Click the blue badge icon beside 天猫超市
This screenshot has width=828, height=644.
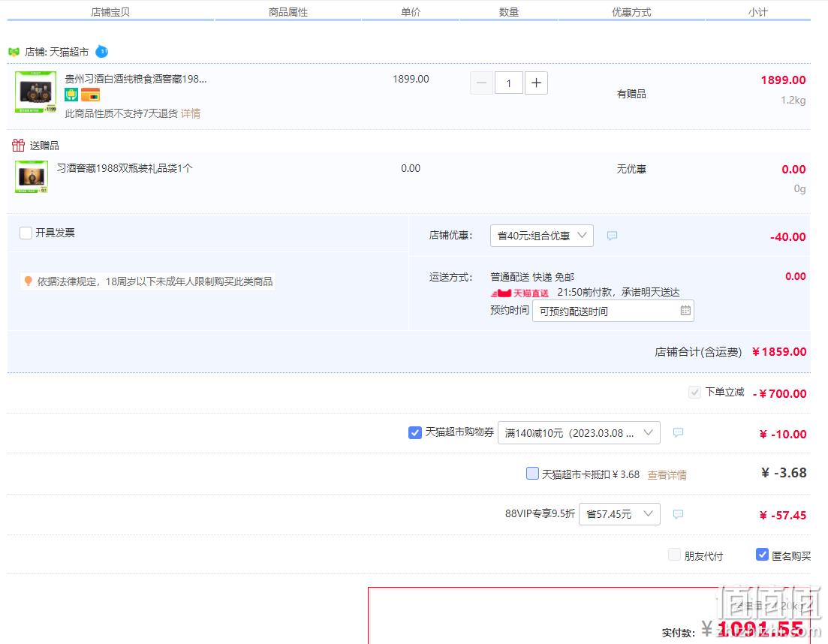pos(101,52)
